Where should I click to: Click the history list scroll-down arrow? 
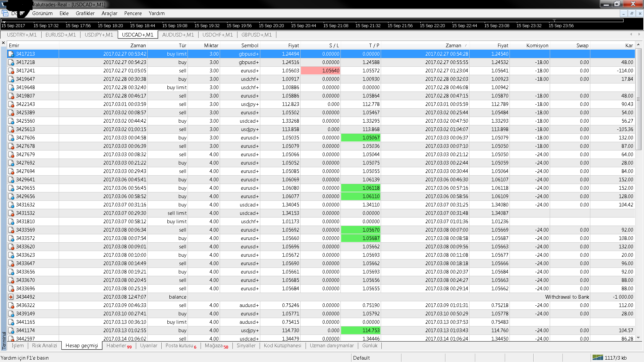(x=638, y=338)
